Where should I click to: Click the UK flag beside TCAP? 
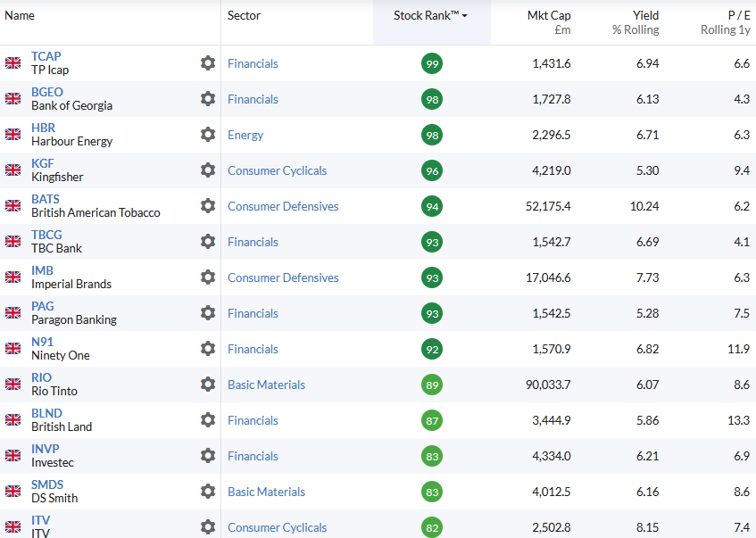[x=13, y=62]
